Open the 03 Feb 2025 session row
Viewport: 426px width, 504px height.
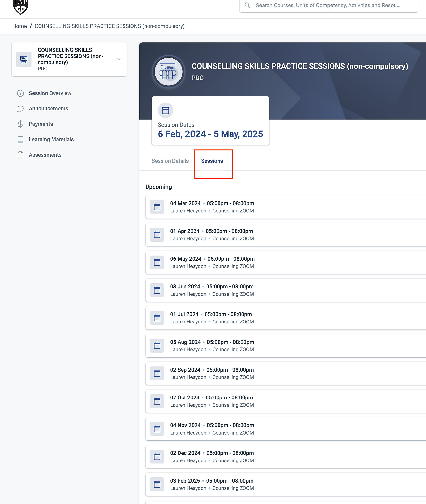(x=285, y=485)
